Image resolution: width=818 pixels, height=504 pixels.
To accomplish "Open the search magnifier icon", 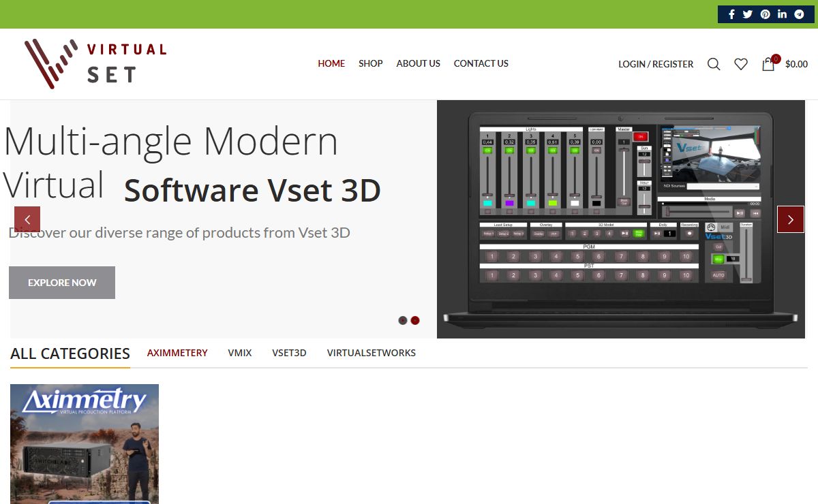I will pyautogui.click(x=714, y=64).
